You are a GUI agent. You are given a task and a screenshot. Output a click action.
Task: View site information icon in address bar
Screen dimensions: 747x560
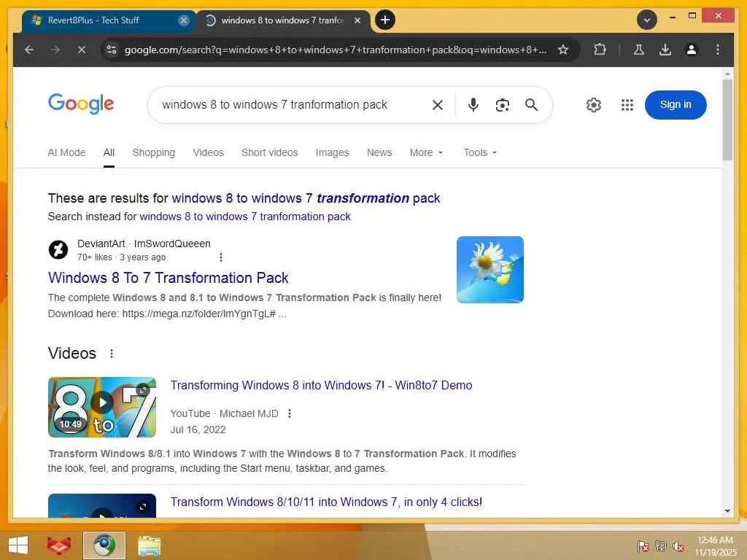click(x=112, y=50)
